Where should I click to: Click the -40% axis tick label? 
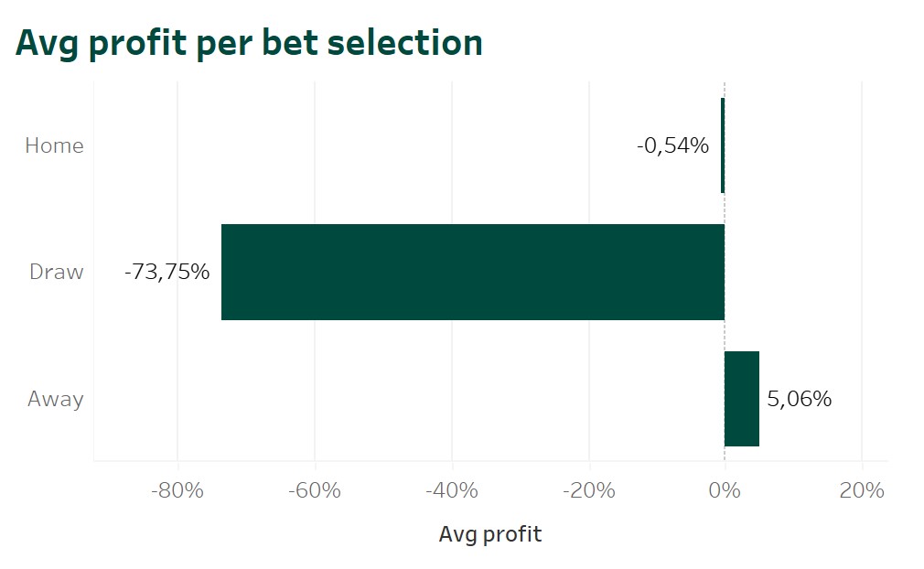tap(451, 491)
